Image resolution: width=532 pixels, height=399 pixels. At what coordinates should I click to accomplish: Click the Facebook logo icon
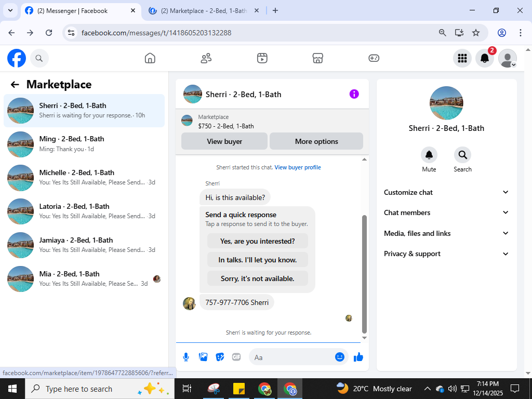click(17, 58)
